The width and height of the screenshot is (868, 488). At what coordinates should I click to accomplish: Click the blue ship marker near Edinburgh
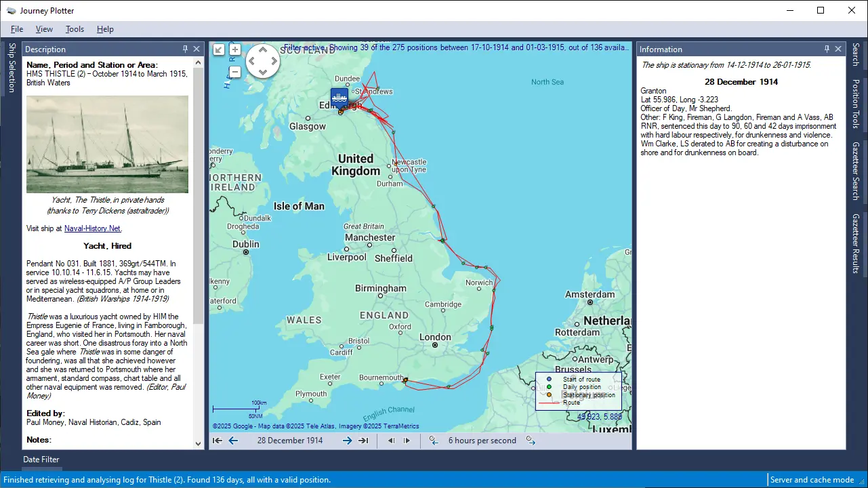coord(339,97)
